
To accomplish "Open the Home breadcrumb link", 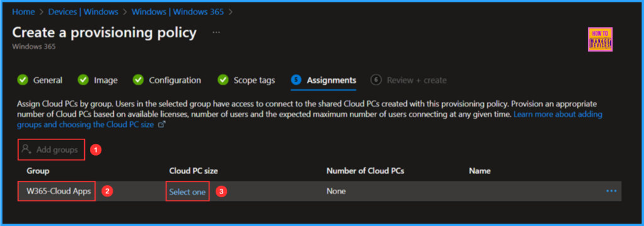I will (23, 12).
